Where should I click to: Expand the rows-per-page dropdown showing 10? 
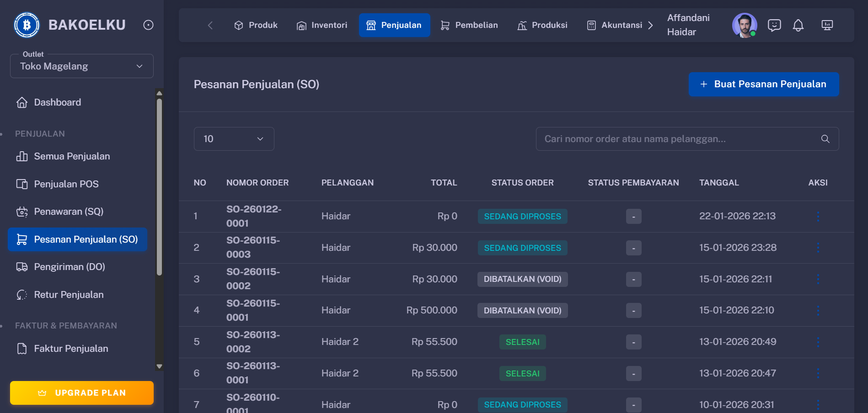point(234,138)
